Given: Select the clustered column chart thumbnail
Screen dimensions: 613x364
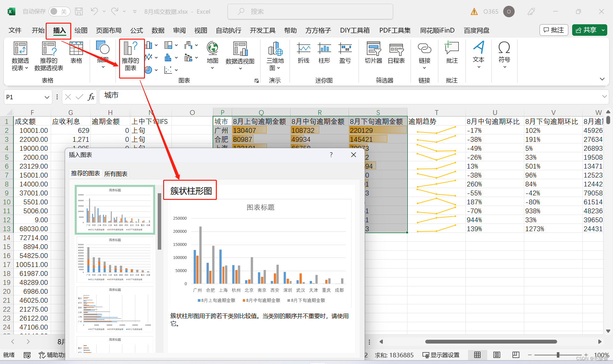Looking at the screenshot, I should (115, 210).
